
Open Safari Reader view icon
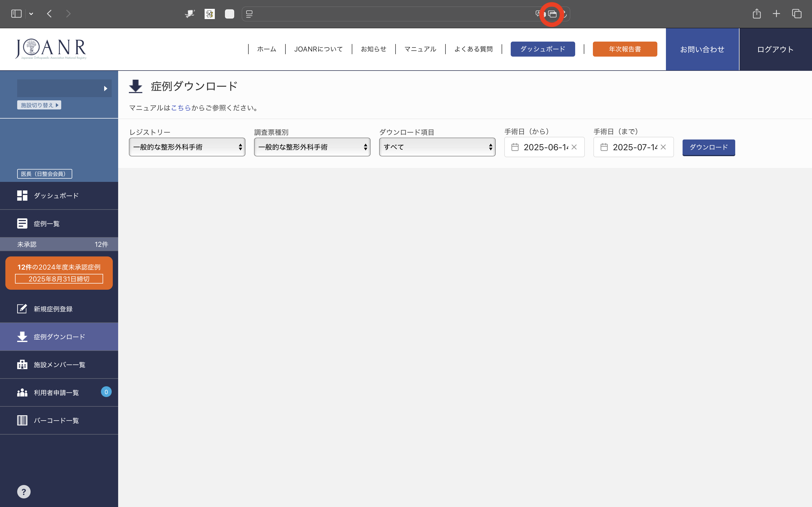click(249, 14)
